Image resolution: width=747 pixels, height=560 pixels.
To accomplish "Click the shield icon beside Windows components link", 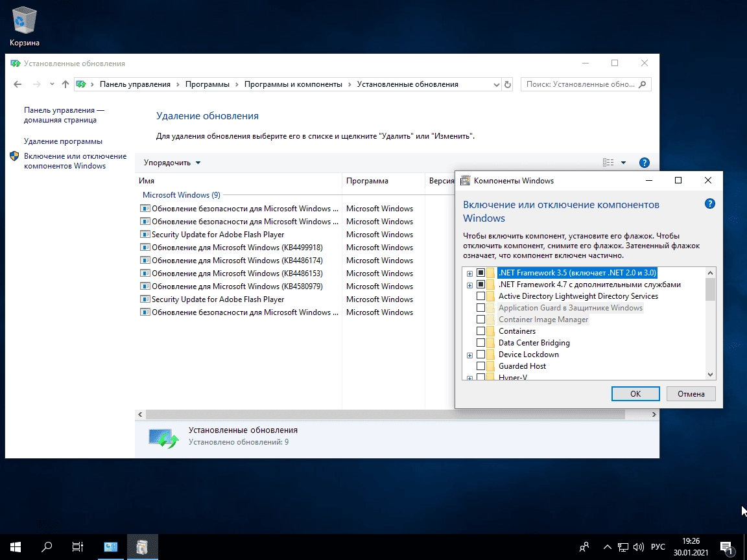I will [x=14, y=156].
